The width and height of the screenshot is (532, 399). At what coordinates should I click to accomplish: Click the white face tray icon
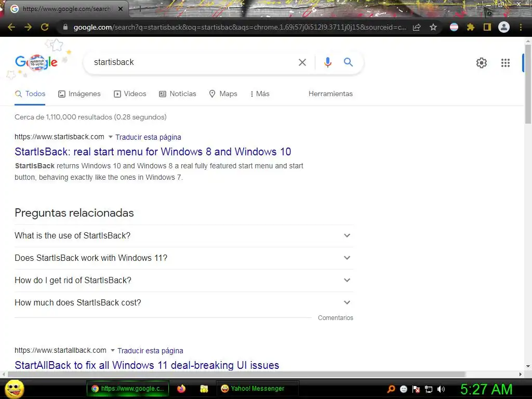coord(404,389)
